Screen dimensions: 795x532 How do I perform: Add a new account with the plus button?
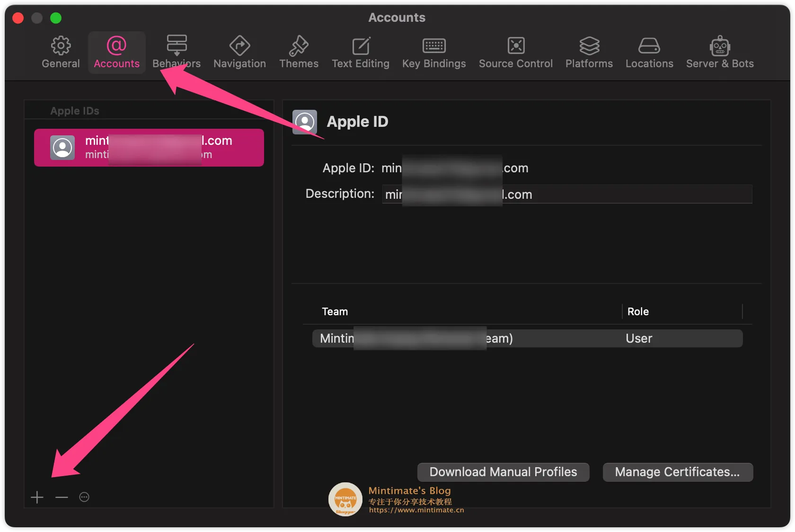[x=37, y=497]
